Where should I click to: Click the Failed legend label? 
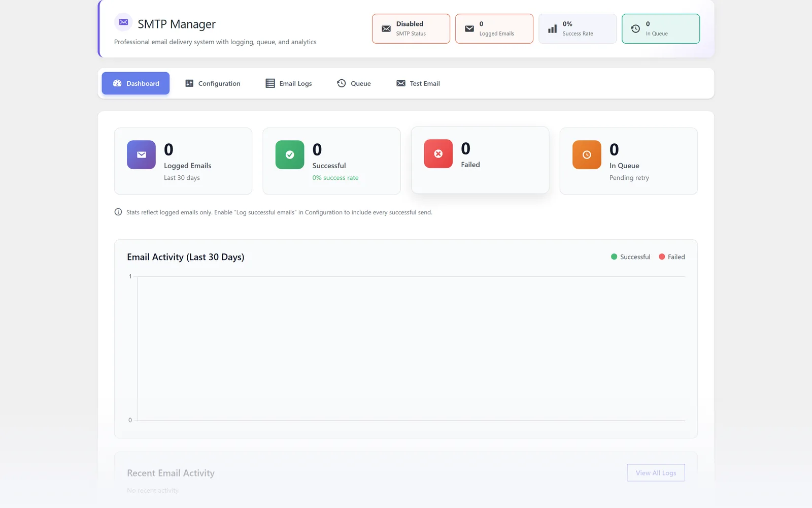point(676,257)
